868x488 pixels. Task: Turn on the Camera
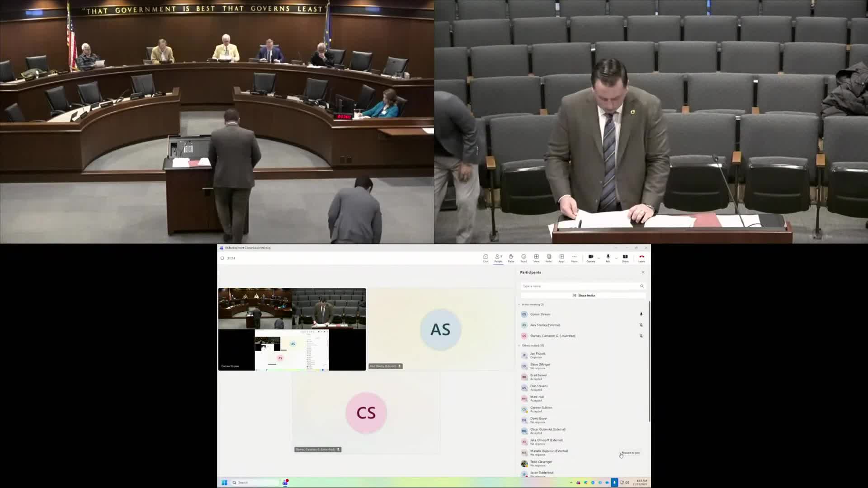point(590,258)
